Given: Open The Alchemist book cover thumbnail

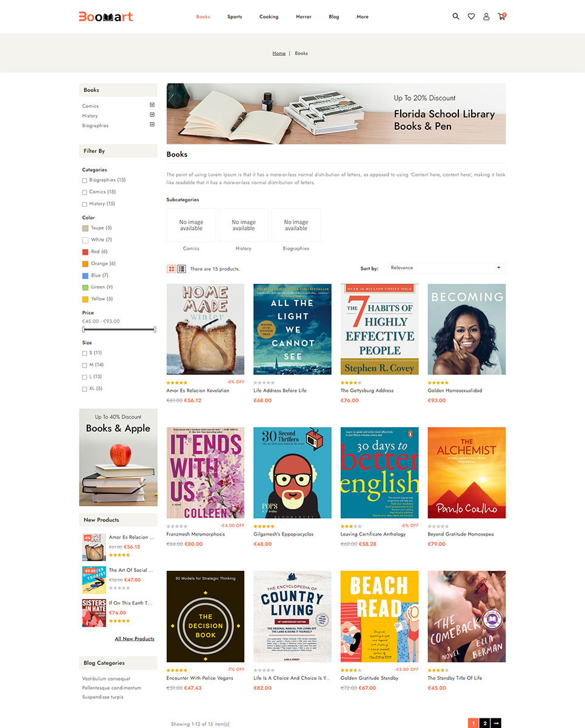Looking at the screenshot, I should pyautogui.click(x=467, y=473).
